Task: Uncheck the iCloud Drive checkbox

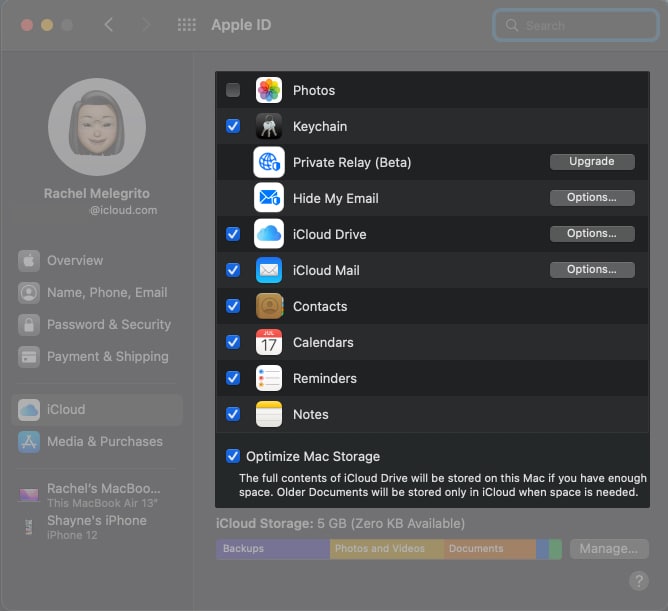Action: (233, 234)
